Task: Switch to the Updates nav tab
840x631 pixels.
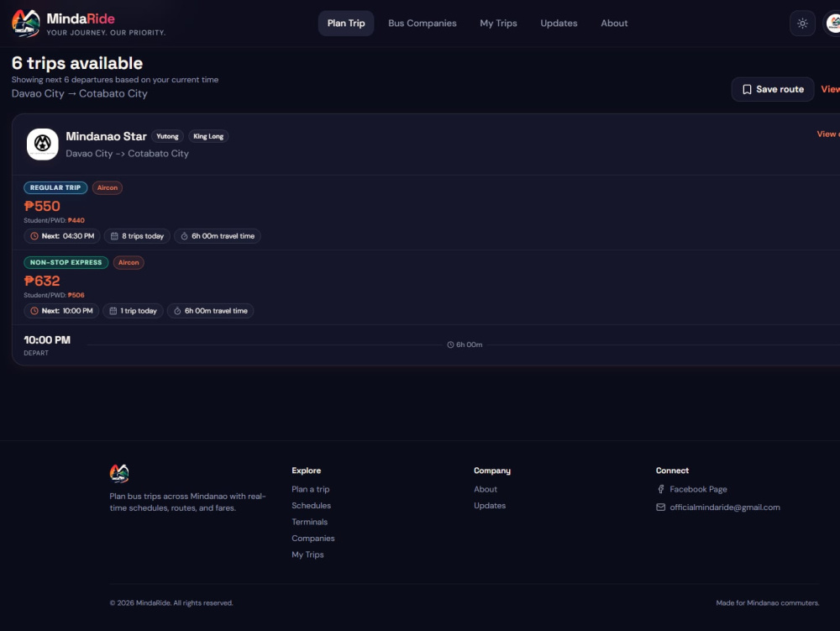Action: pyautogui.click(x=559, y=23)
